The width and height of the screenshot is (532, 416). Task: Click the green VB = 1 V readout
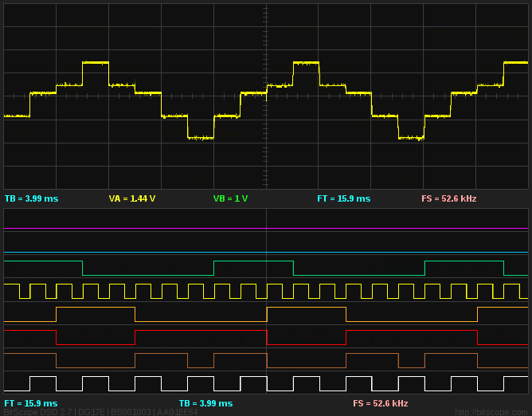[x=230, y=198]
